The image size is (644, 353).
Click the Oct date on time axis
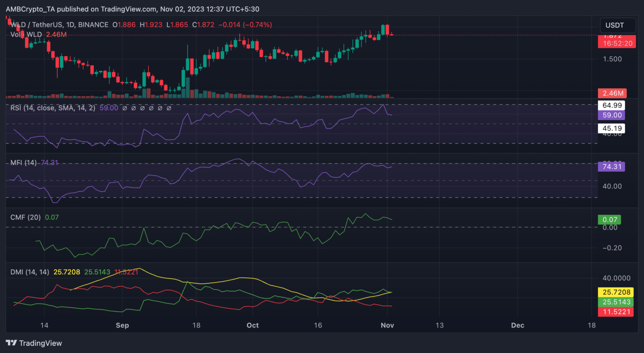252,325
